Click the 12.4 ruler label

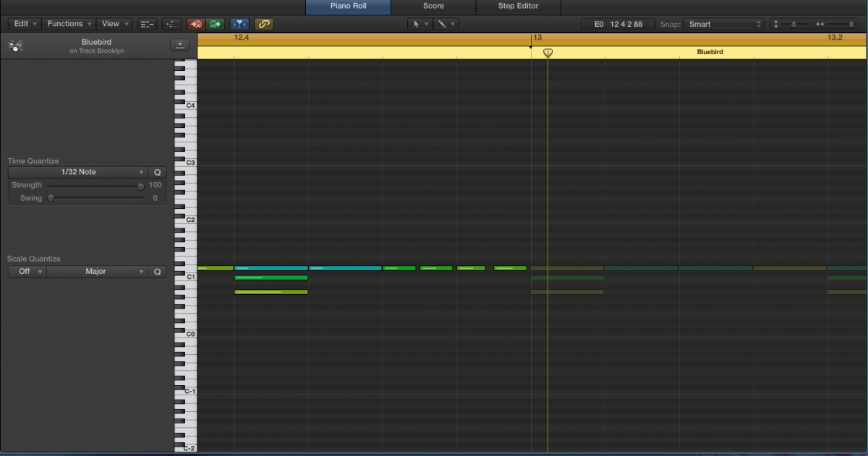click(x=242, y=37)
